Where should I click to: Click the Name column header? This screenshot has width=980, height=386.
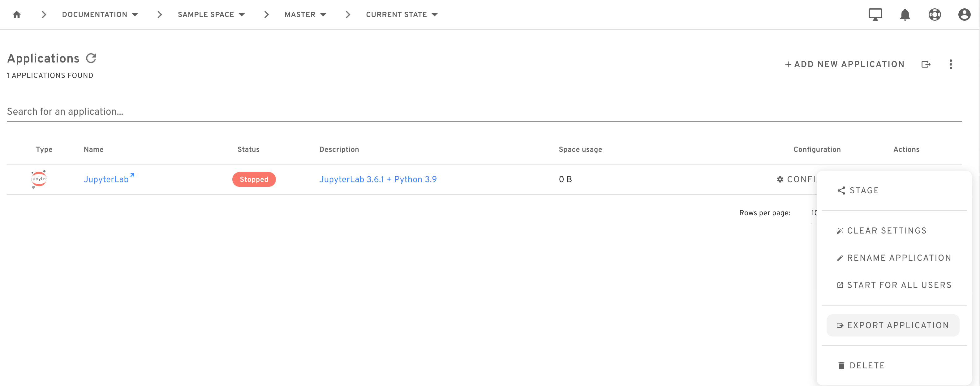pos(94,149)
